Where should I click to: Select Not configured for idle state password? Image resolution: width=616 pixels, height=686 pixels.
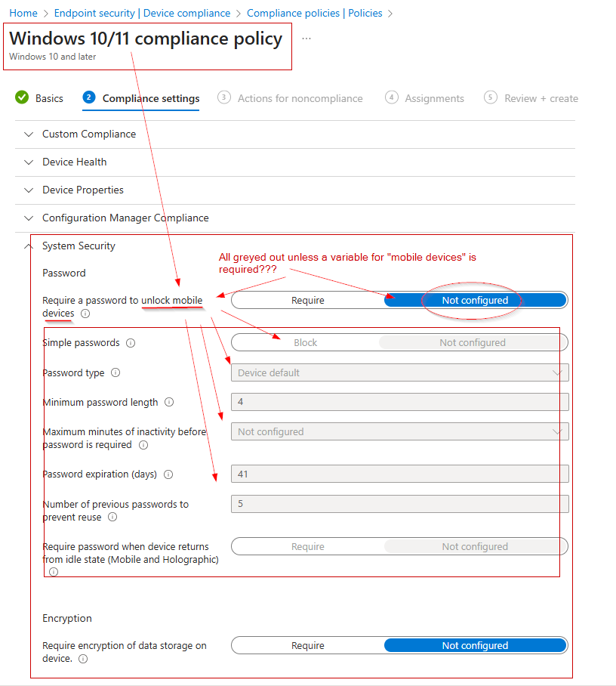pyautogui.click(x=476, y=546)
